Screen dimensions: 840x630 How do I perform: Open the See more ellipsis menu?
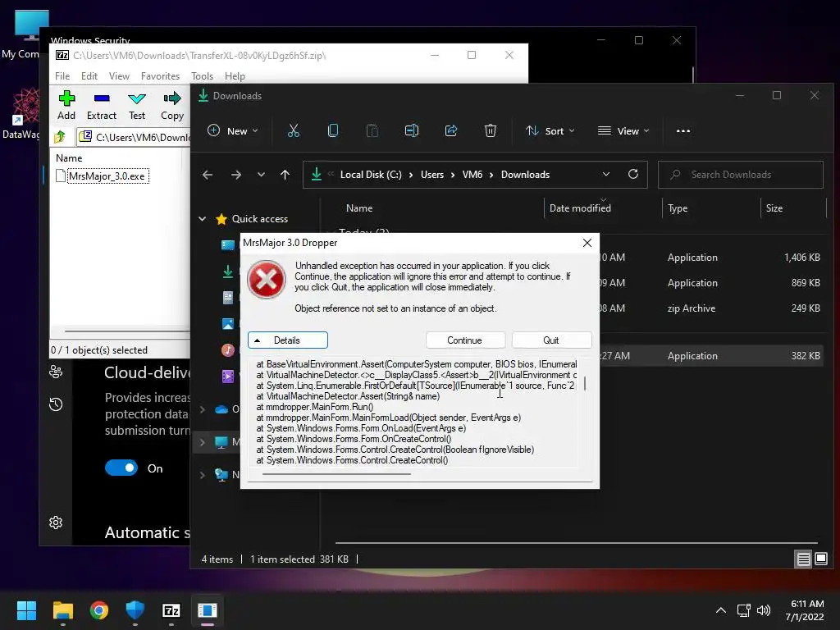coord(683,130)
